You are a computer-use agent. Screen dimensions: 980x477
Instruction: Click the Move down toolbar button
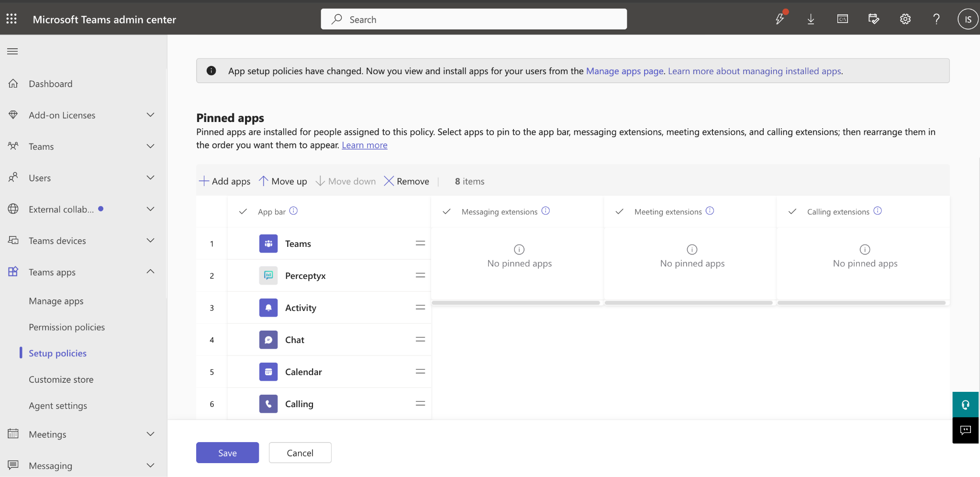(345, 181)
